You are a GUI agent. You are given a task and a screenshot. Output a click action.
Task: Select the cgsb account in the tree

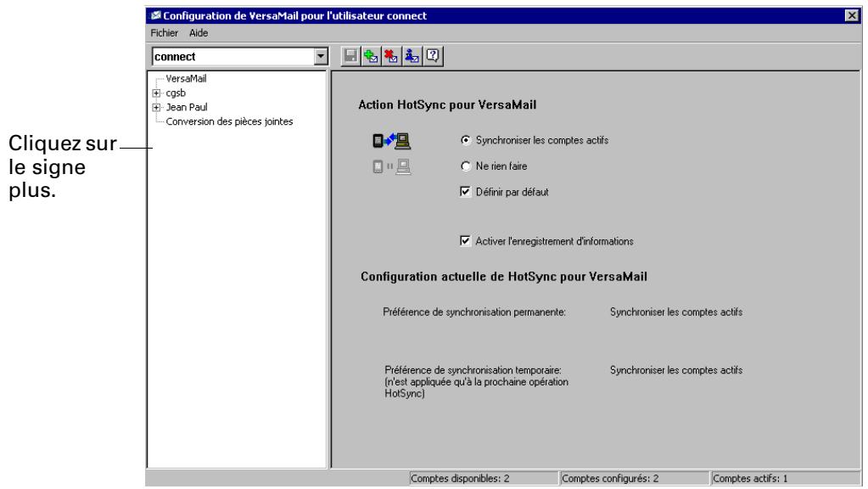coord(176,93)
